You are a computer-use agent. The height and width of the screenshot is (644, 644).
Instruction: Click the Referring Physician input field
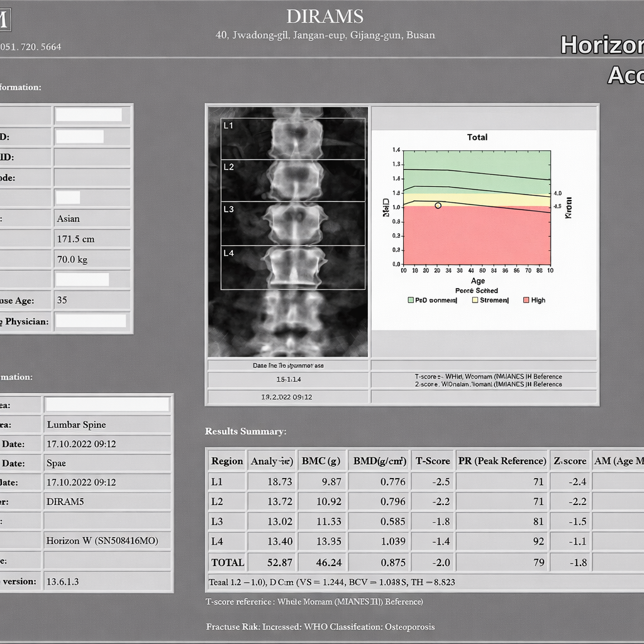tap(91, 321)
